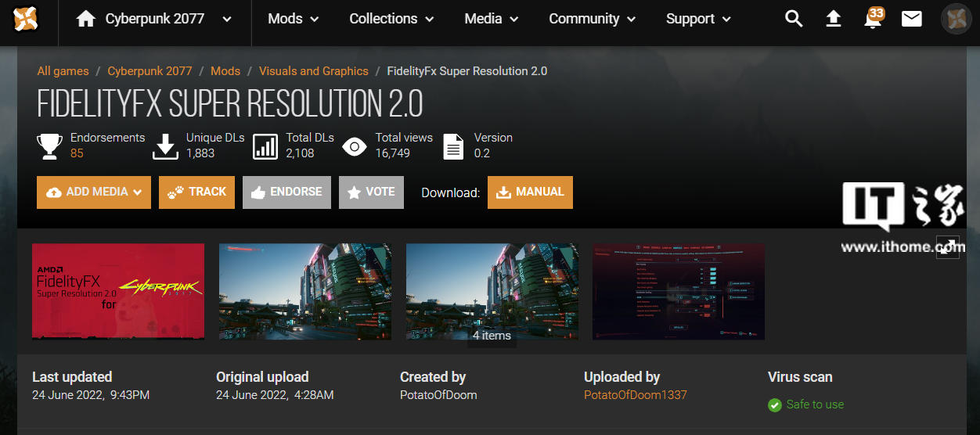
Task: Click the Track button
Action: click(196, 192)
